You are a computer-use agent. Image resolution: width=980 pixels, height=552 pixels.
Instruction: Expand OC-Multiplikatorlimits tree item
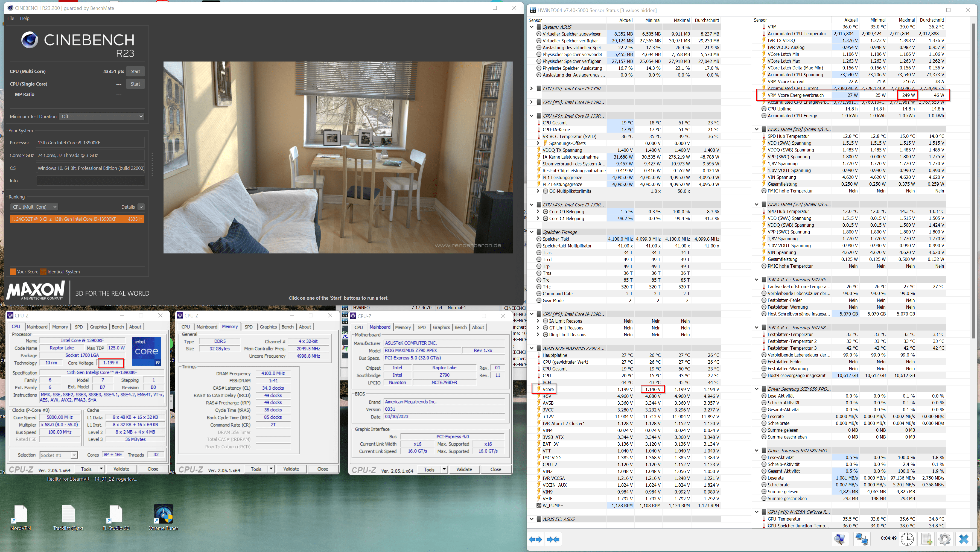538,191
